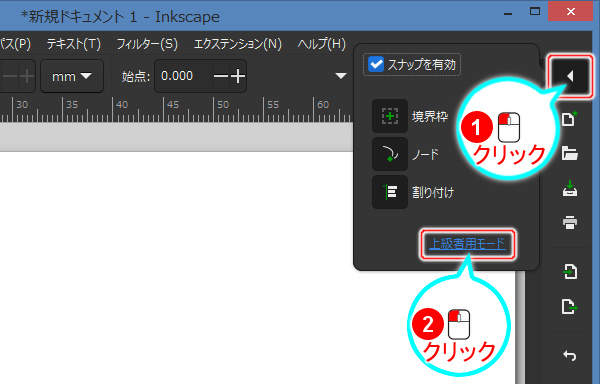Screen dimensions: 600x384
Task: Click the ノード label
Action: pos(425,155)
